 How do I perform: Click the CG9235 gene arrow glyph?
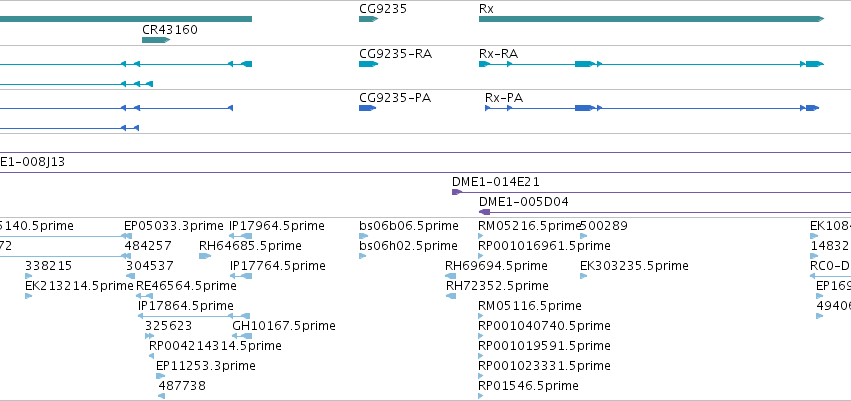coord(368,19)
